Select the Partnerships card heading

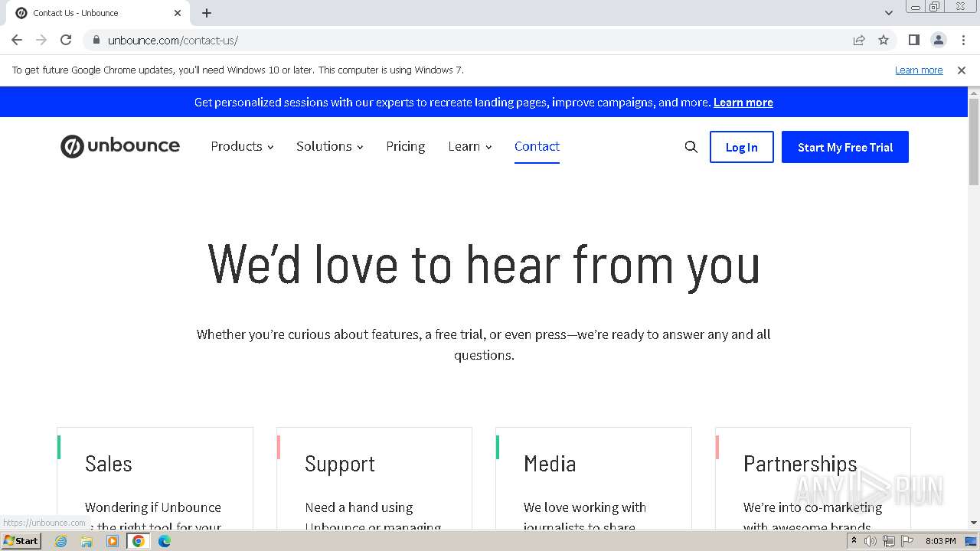tap(800, 464)
